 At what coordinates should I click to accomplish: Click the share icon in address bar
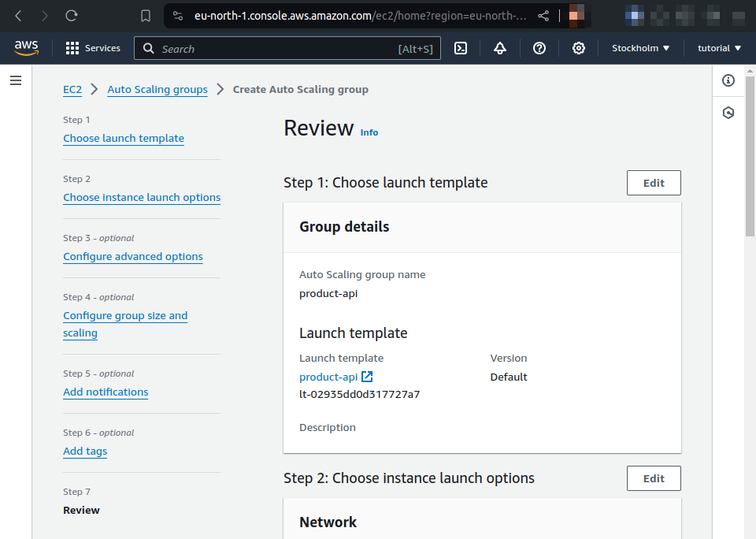pos(543,16)
